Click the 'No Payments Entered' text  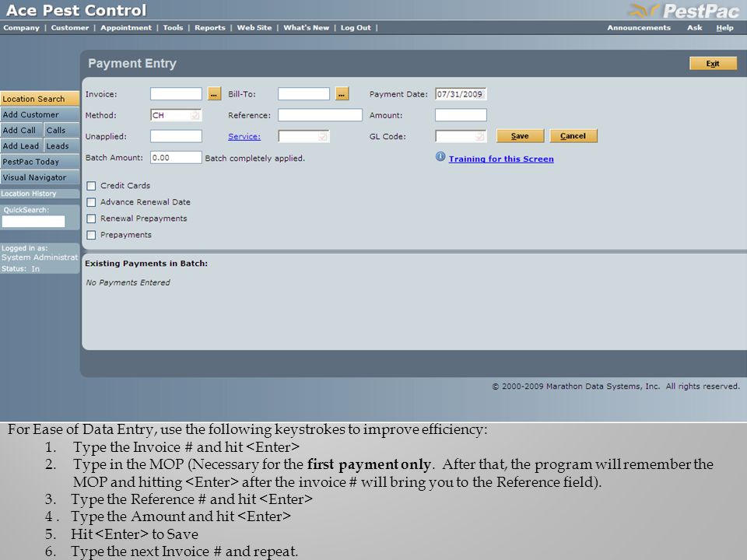(128, 282)
